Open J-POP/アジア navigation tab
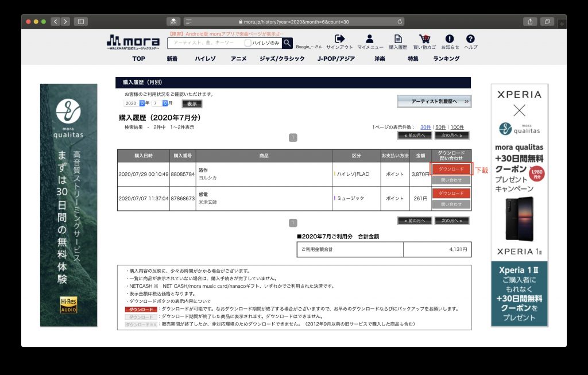Image resolution: width=588 pixels, height=375 pixels. [336, 59]
